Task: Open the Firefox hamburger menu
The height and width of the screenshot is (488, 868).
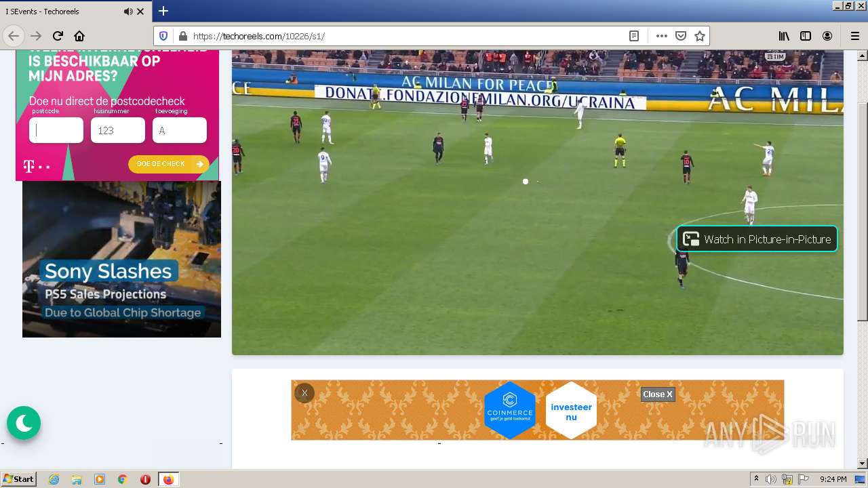Action: point(854,36)
